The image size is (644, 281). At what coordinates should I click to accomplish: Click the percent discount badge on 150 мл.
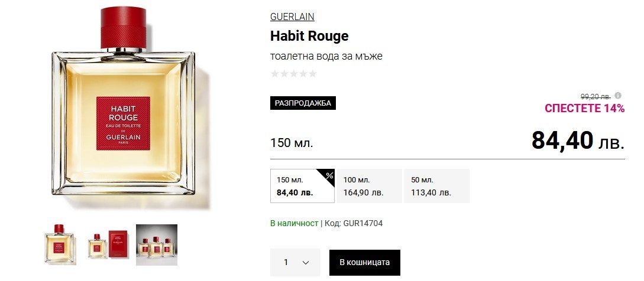pos(328,175)
